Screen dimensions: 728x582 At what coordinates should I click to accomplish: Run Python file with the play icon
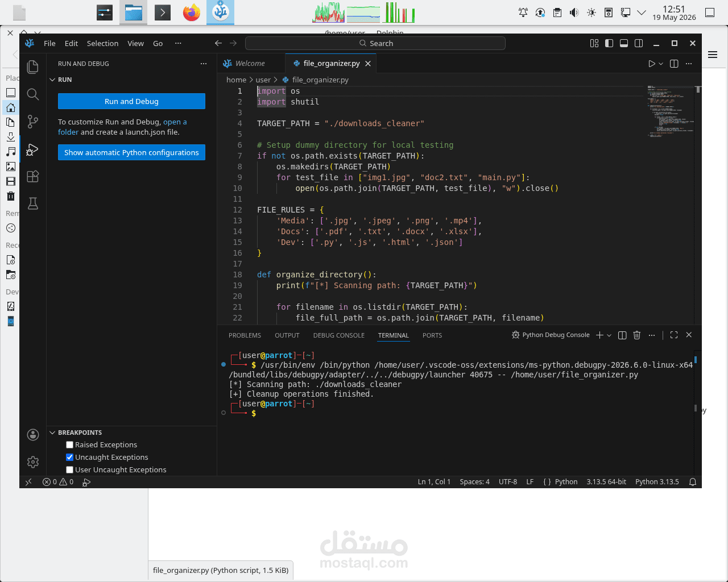point(652,64)
